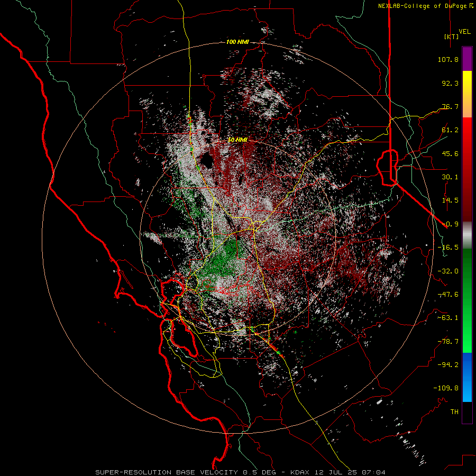The image size is (476, 476).
Task: Click the VEL legend title
Action: click(x=464, y=32)
